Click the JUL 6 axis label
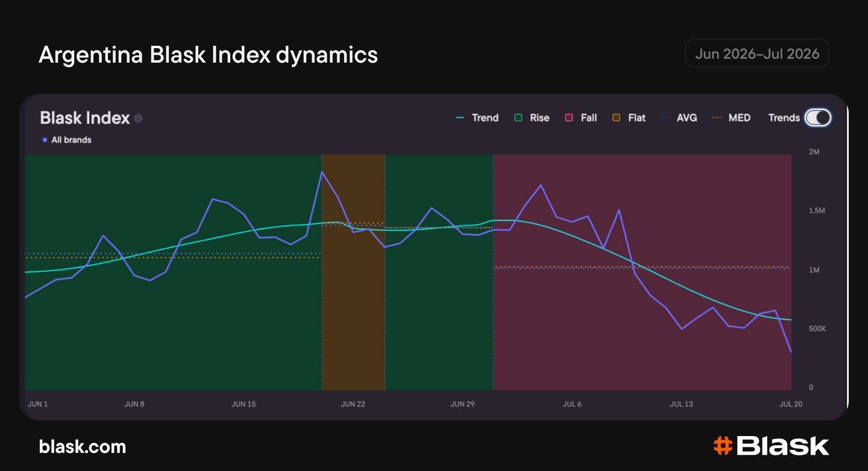The height and width of the screenshot is (471, 868). pyautogui.click(x=572, y=404)
